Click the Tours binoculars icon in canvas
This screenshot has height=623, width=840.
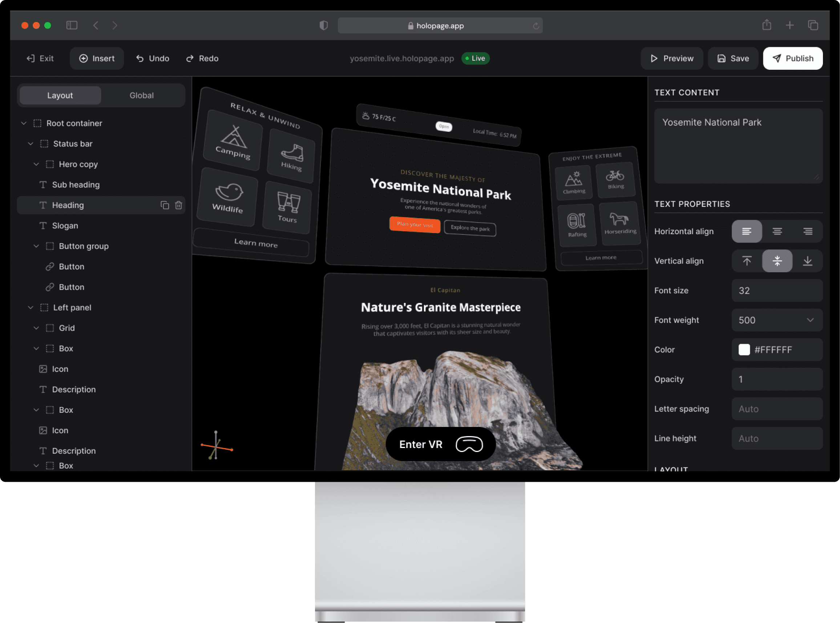coord(289,203)
